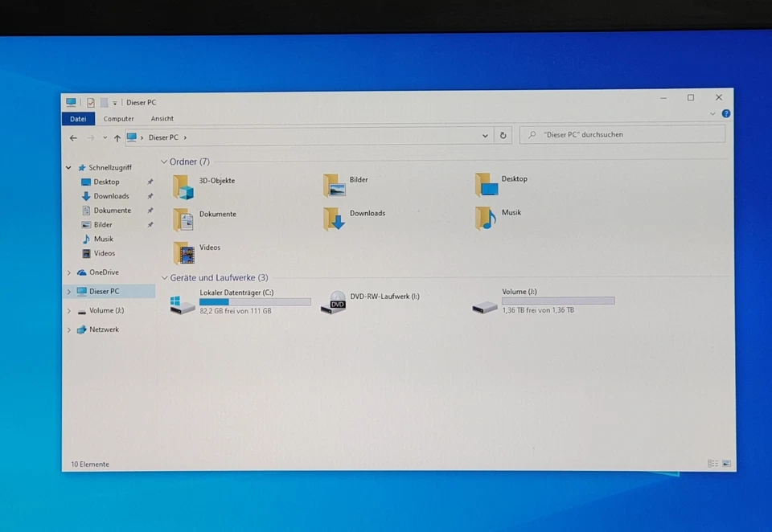Switch to details view icon in status bar
Screen dimensions: 772x532
click(x=712, y=464)
